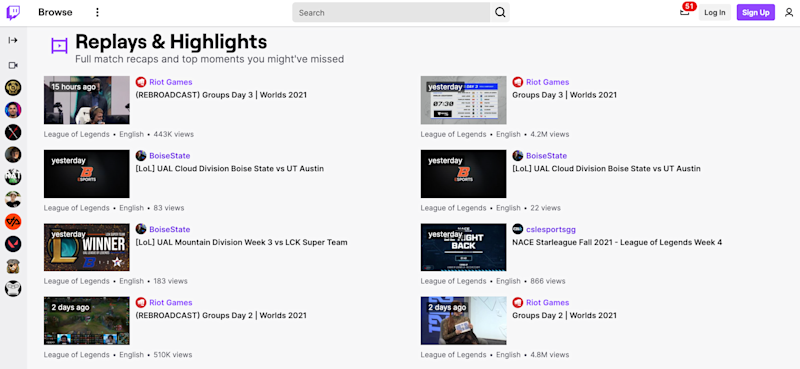The image size is (800, 369).
Task: Click League of Legends tag under 443K views video
Action: (77, 134)
